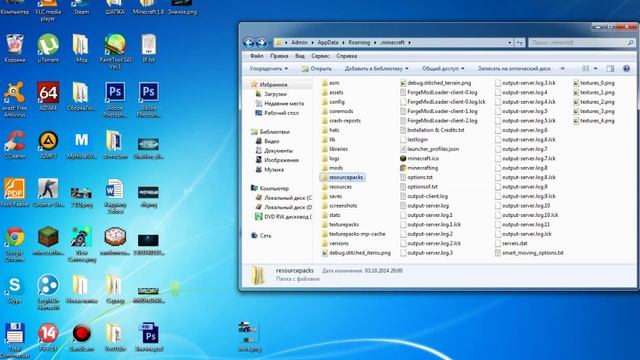
Task: Launch the Counter-Strike desktop shortcut
Action: pos(48,193)
